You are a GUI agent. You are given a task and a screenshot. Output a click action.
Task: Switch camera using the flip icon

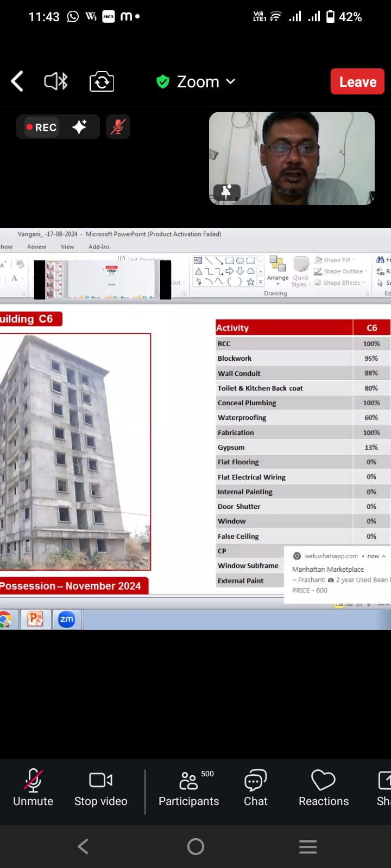(x=102, y=82)
